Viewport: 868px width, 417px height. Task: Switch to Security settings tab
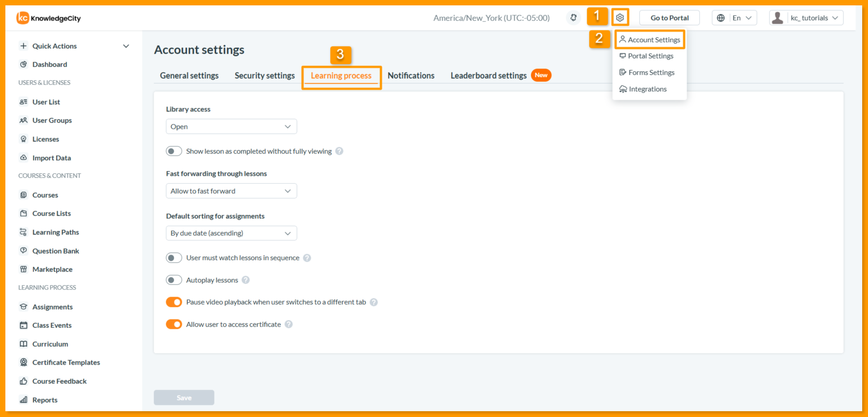(x=265, y=76)
